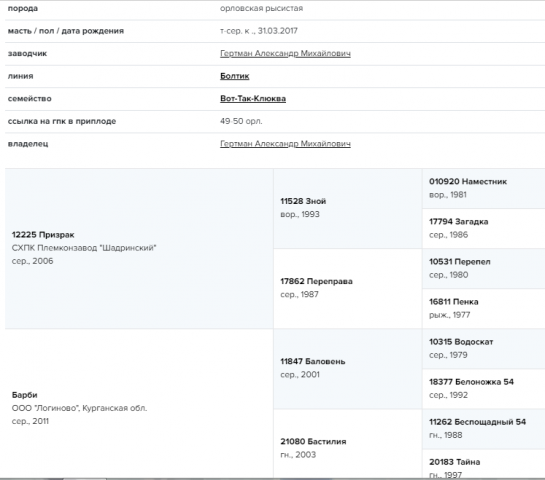Select 11262 Беспощадный 54 pedigree cell
Image resolution: width=545 pixels, height=480 pixels.
[x=483, y=429]
